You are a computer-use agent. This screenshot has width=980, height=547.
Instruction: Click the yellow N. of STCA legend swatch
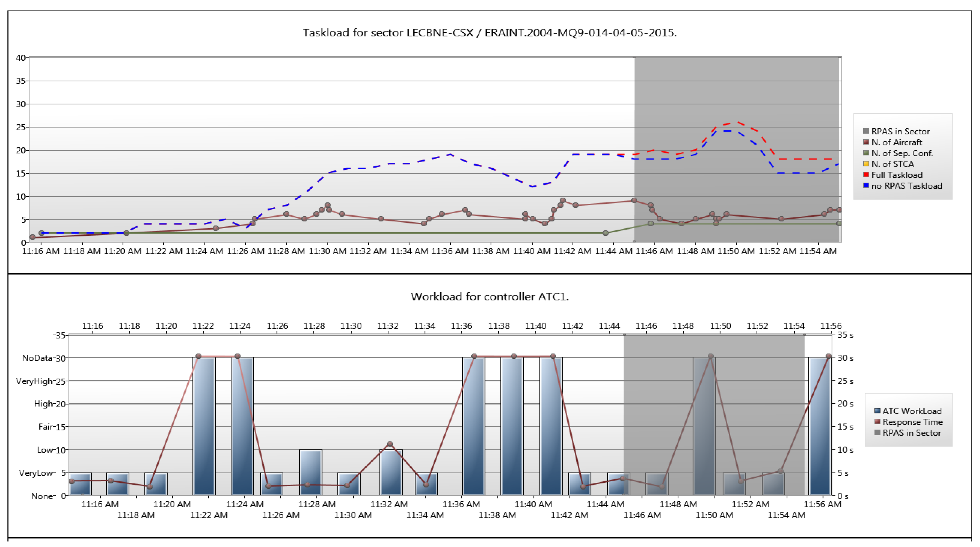[x=866, y=164]
